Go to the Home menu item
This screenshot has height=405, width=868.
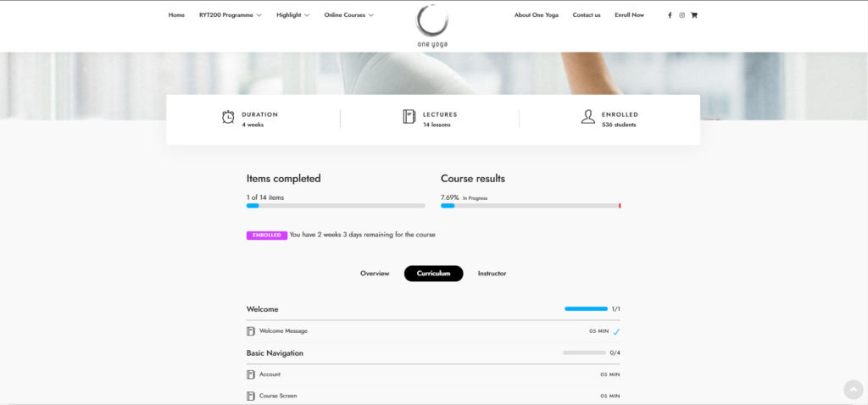(x=176, y=15)
